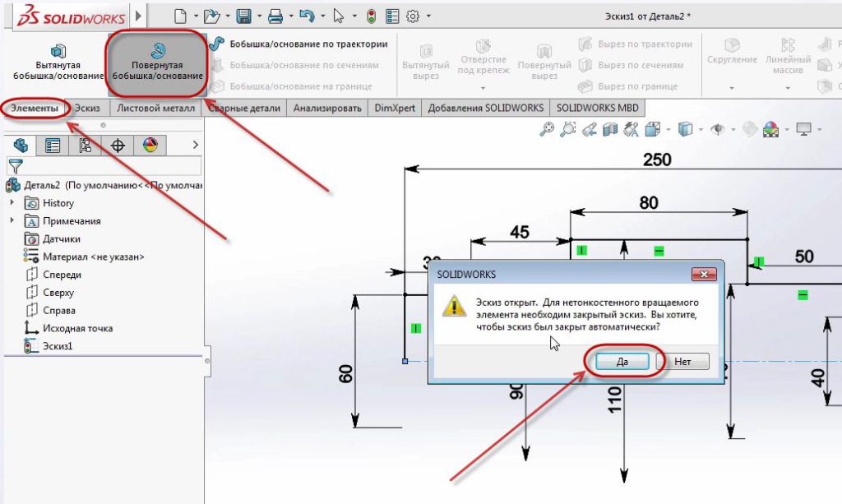Expand the Примечания tree node
842x504 pixels.
tap(12, 220)
